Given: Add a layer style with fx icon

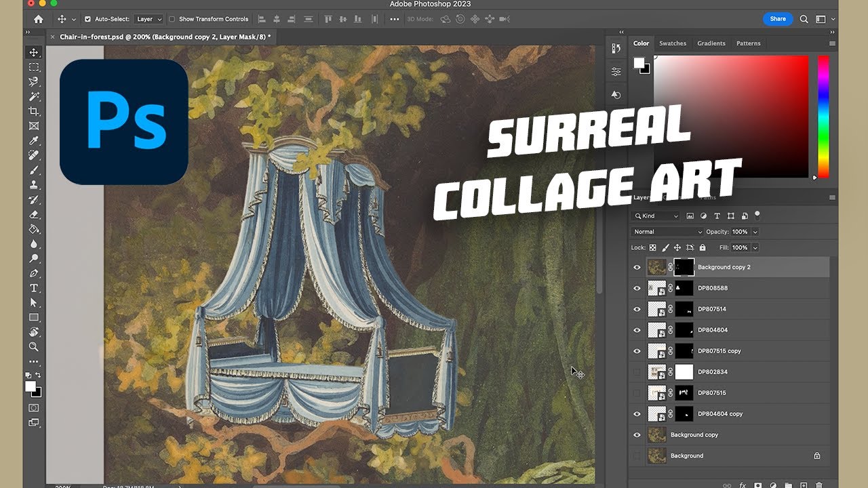Looking at the screenshot, I should (743, 485).
